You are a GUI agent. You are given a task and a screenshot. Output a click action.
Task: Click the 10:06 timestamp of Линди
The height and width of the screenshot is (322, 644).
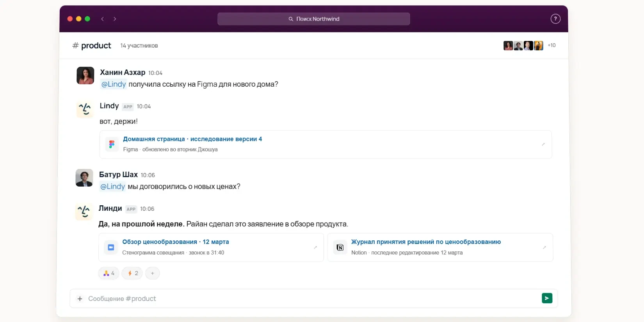point(147,209)
